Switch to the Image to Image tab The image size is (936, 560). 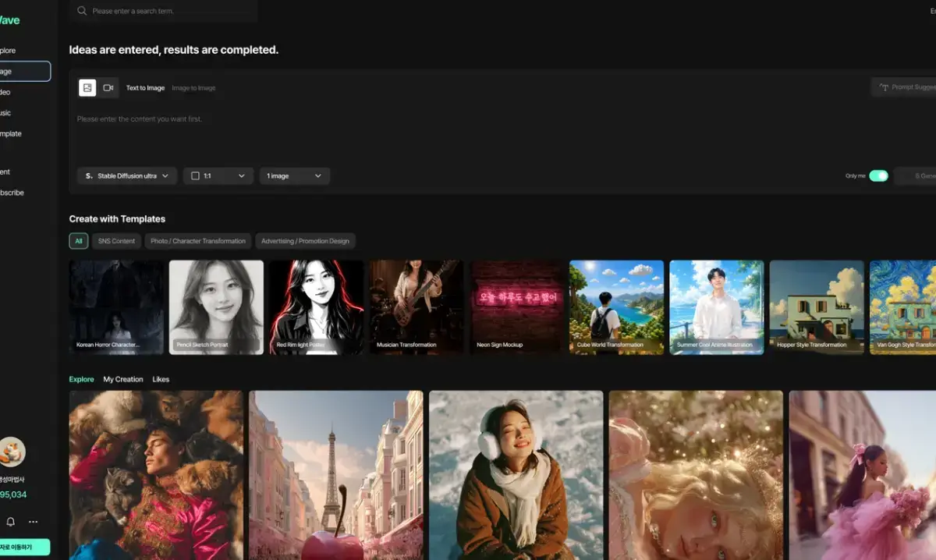coord(193,88)
